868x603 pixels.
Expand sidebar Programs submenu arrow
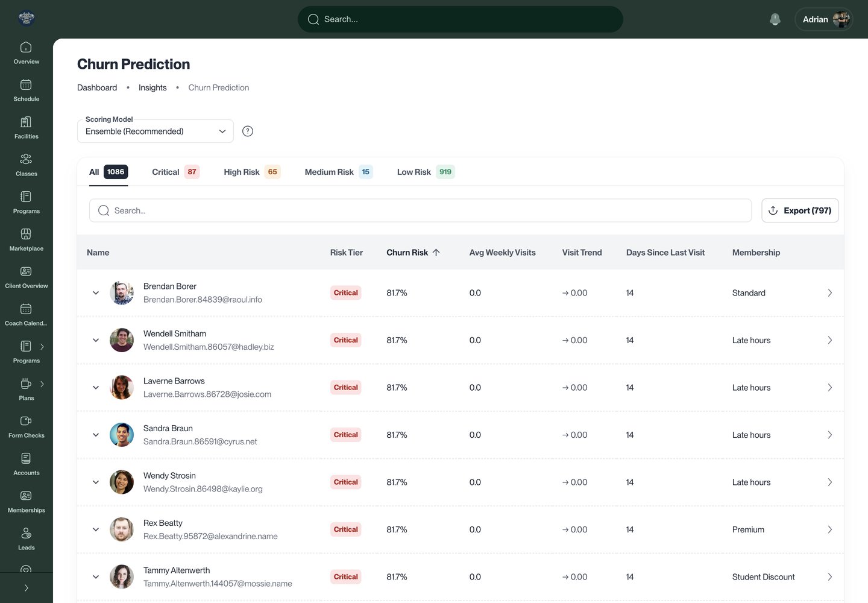click(42, 347)
